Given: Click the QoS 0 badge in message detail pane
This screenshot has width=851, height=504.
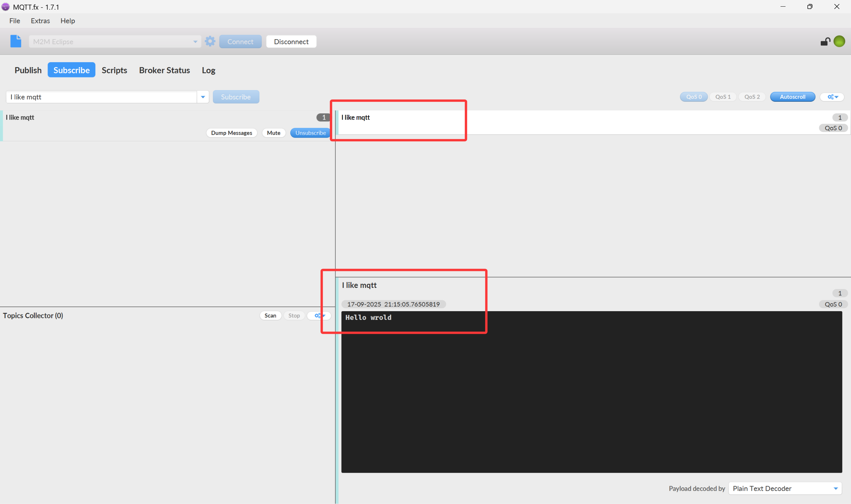Looking at the screenshot, I should [833, 304].
